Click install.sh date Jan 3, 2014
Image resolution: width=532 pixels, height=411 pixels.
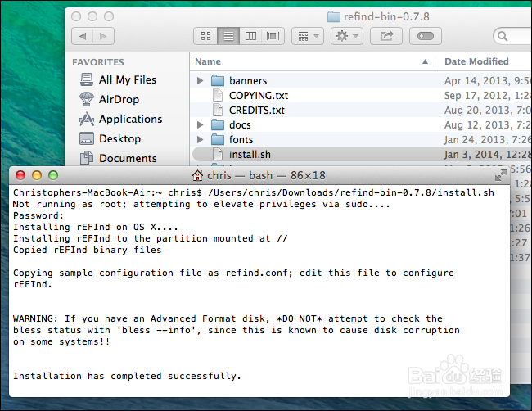pos(488,155)
